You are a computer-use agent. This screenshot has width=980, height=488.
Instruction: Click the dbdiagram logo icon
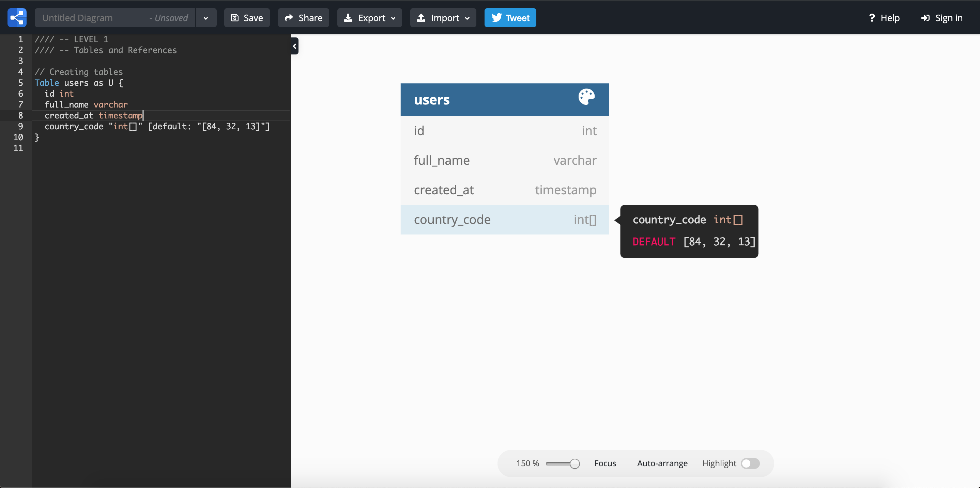coord(17,17)
